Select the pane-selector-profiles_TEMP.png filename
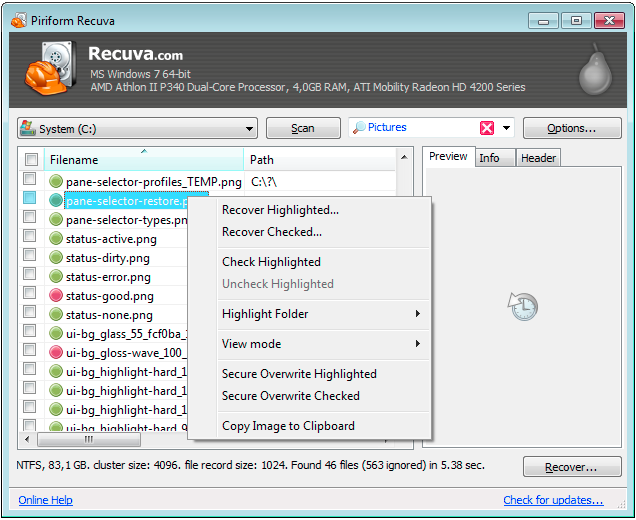This screenshot has width=636, height=520. [154, 182]
